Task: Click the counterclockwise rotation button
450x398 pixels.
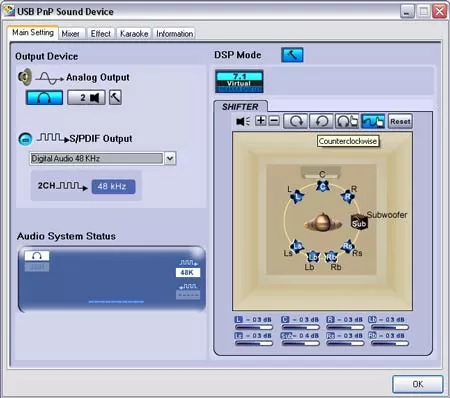Action: pos(321,121)
